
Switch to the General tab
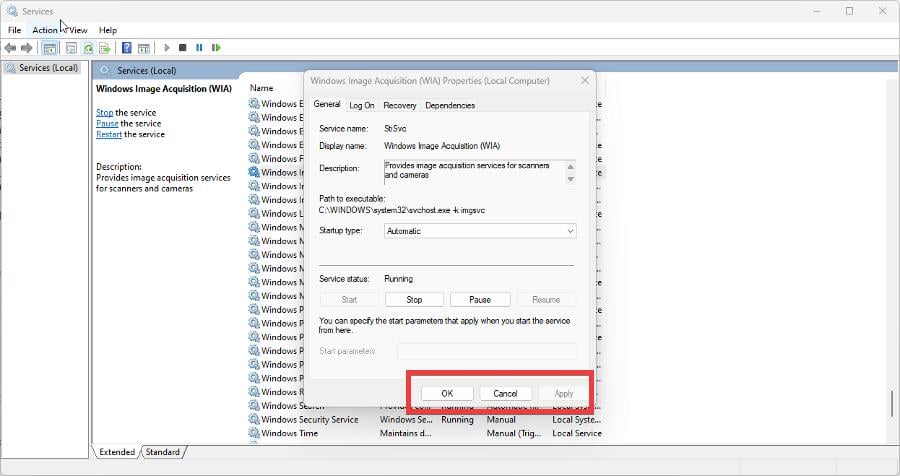pos(327,104)
